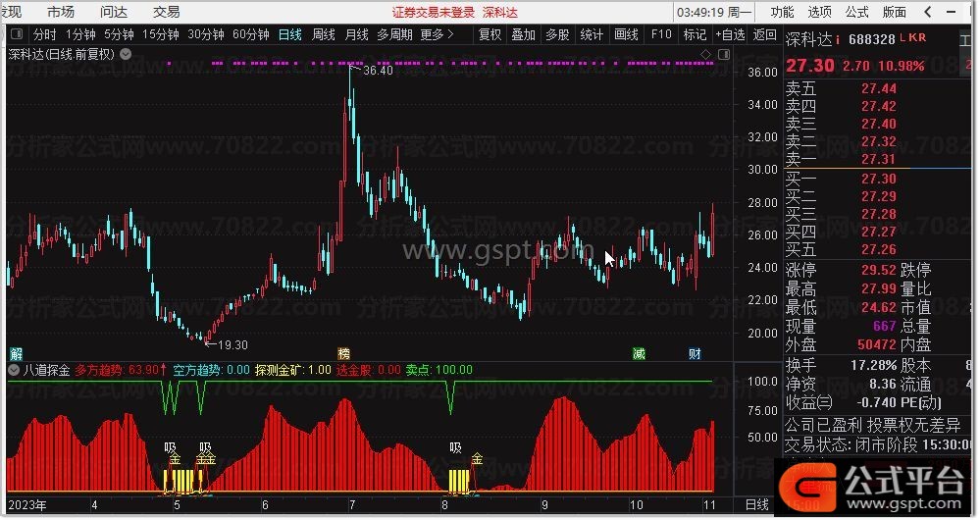
Task: Click 选金股 0.00 indicator value
Action: (x=369, y=370)
